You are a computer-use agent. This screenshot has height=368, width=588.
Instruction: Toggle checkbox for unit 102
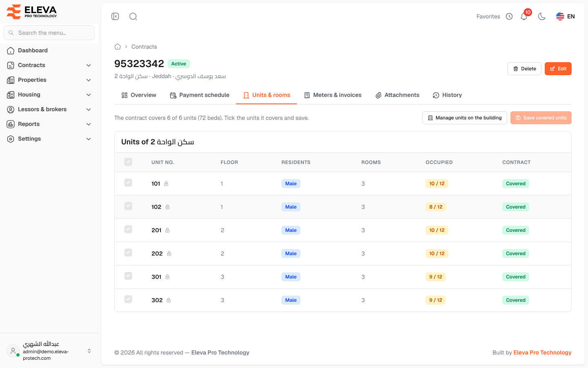click(x=128, y=206)
